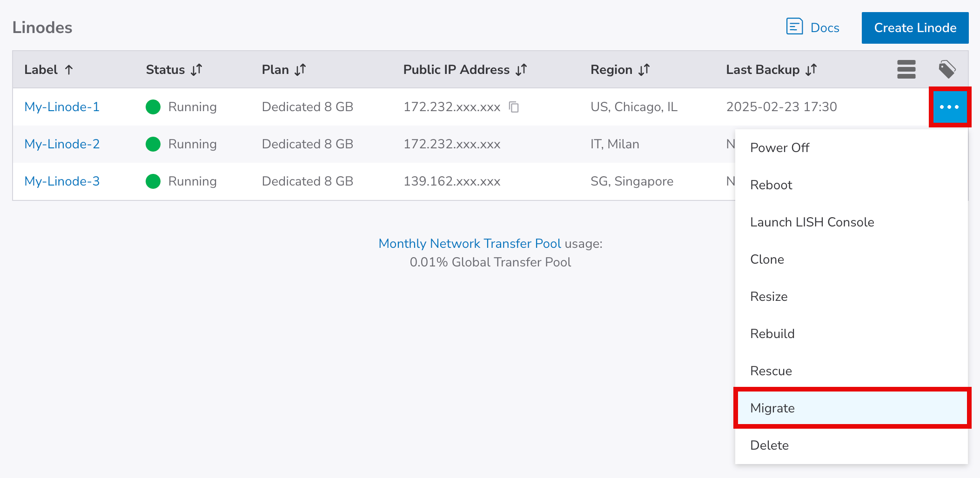Close the My-Linode-1 three-dot action menu
The image size is (980, 478).
pyautogui.click(x=949, y=107)
